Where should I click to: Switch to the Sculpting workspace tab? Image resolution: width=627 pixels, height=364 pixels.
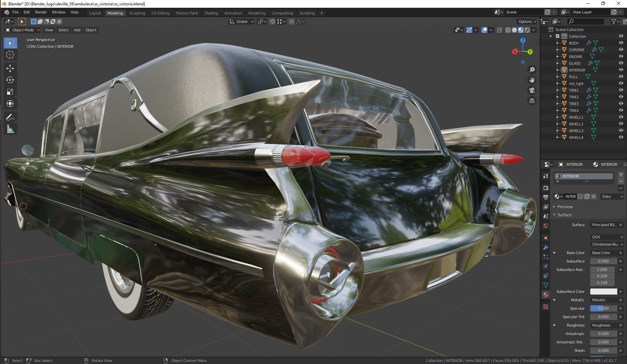coord(137,13)
